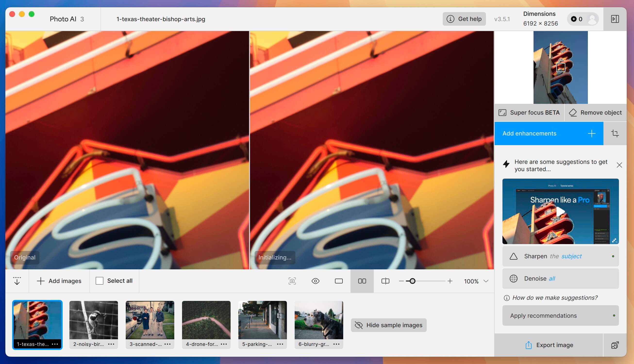Open options menu for 4-drone-for...

(224, 344)
